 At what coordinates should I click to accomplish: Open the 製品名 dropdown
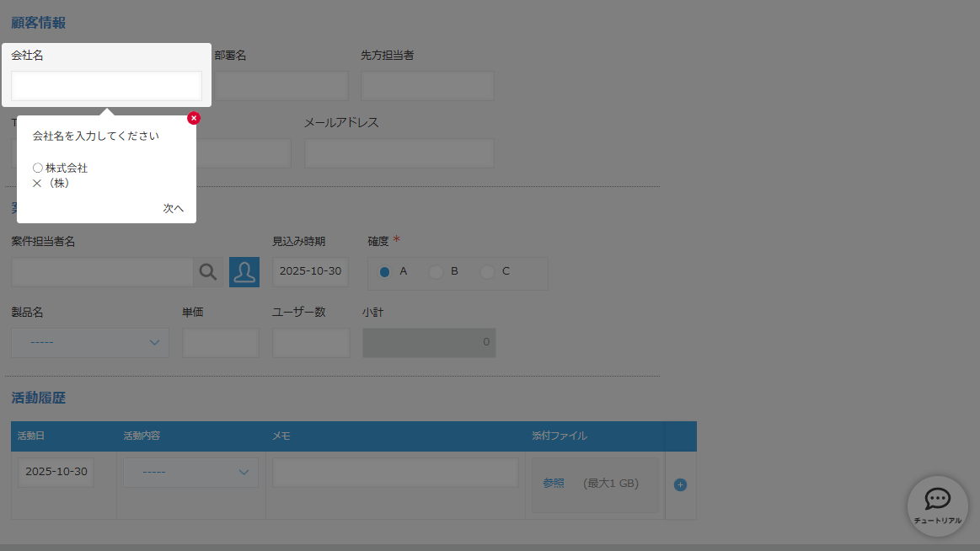(90, 343)
